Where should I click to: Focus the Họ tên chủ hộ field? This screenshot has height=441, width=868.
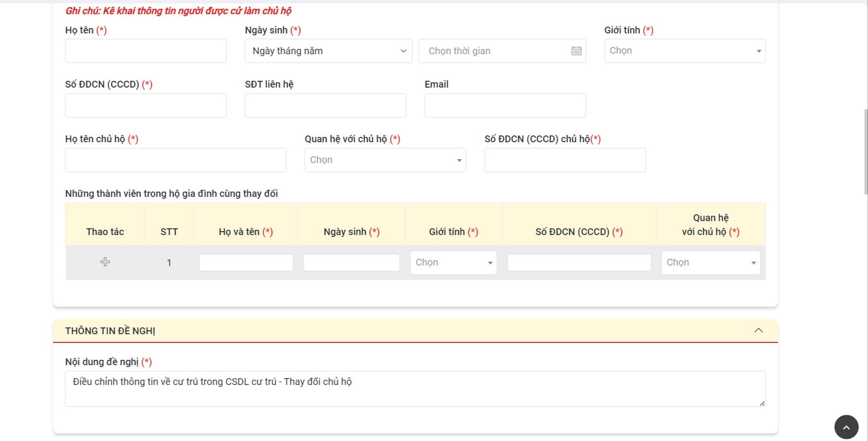(x=175, y=160)
